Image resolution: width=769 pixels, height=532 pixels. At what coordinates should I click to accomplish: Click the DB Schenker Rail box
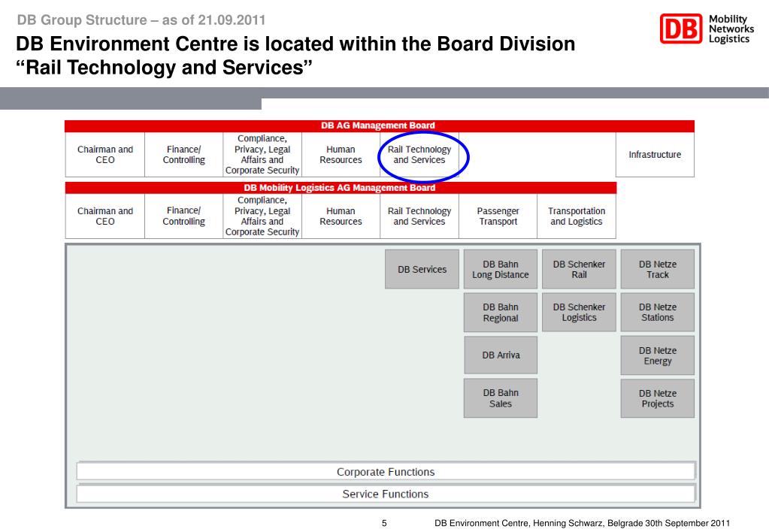[x=580, y=269]
